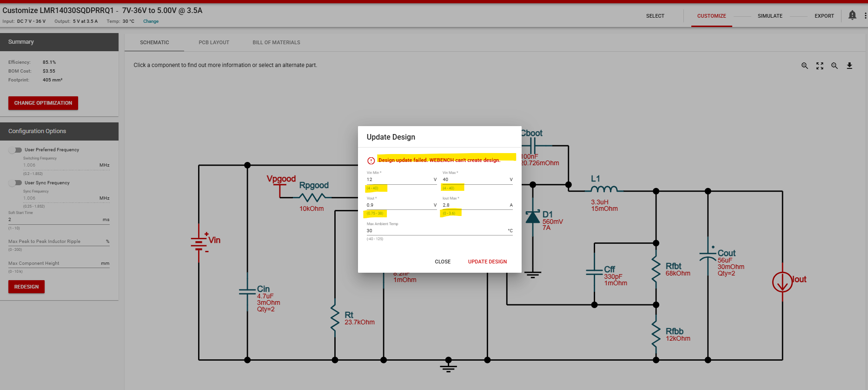This screenshot has height=390, width=868.
Task: Close the Update Design dialog
Action: 443,262
